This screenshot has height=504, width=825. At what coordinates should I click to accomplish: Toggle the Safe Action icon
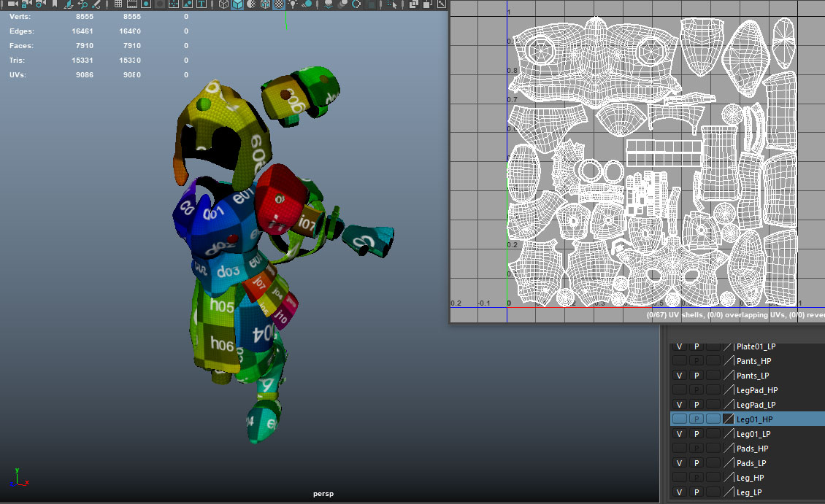(188, 4)
